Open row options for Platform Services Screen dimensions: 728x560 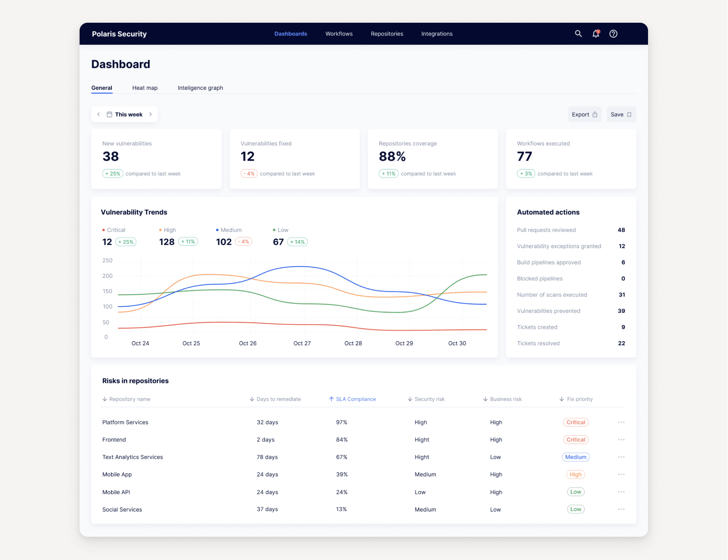click(x=621, y=422)
